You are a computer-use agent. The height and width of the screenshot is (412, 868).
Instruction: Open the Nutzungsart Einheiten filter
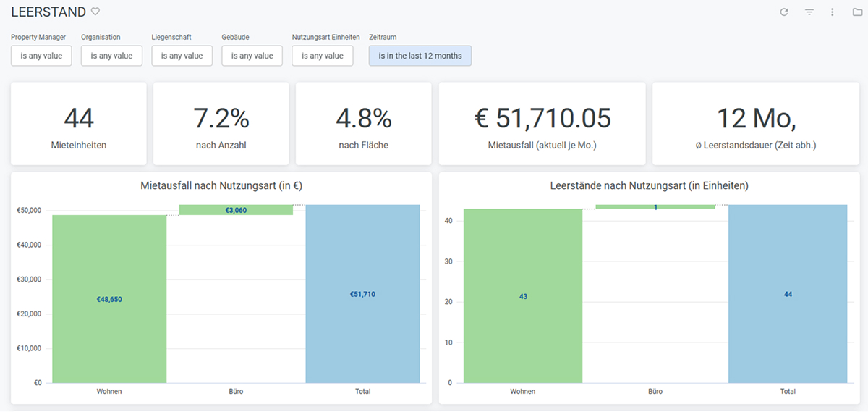coord(323,56)
